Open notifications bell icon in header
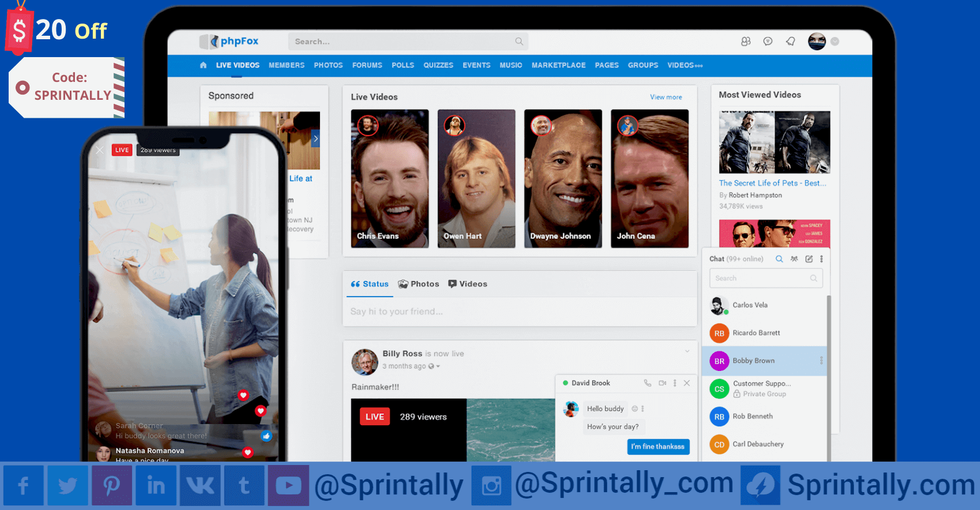 click(790, 42)
